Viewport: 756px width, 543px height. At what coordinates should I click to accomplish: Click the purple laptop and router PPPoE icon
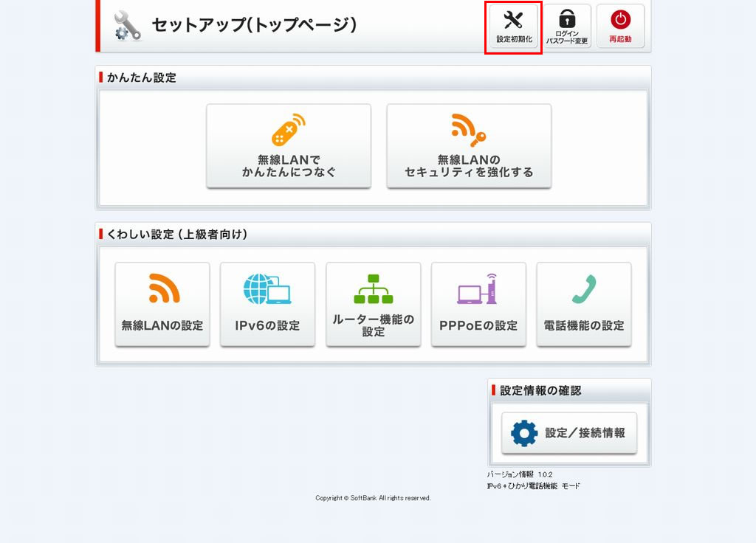[x=478, y=288]
